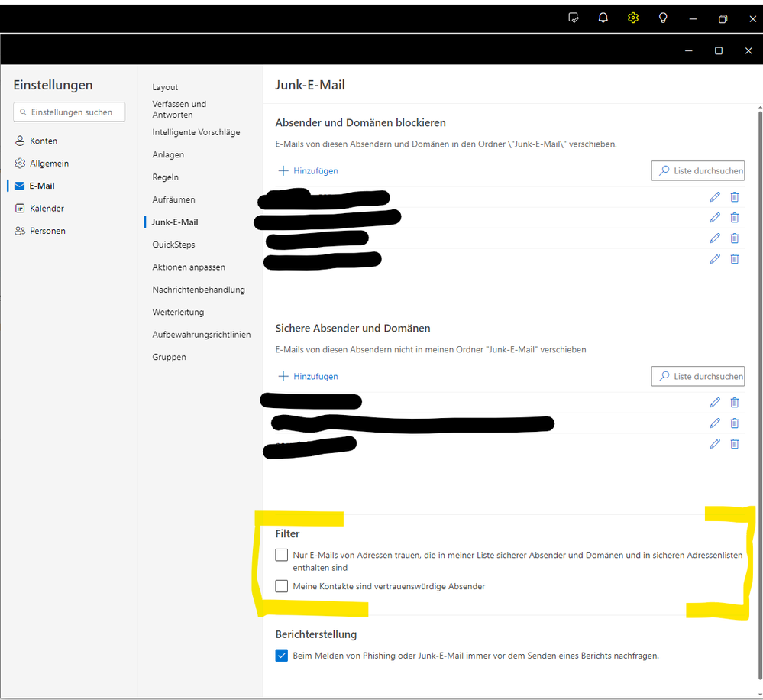The image size is (763, 700).
Task: Go to the Anlagen settings
Action: click(168, 155)
